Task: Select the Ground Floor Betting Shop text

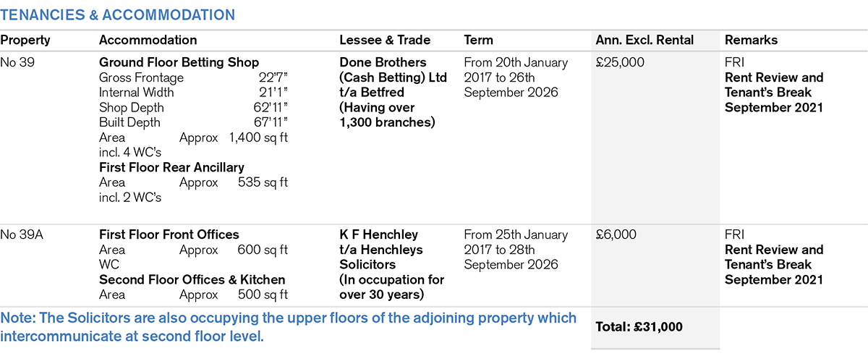Action: click(x=179, y=62)
